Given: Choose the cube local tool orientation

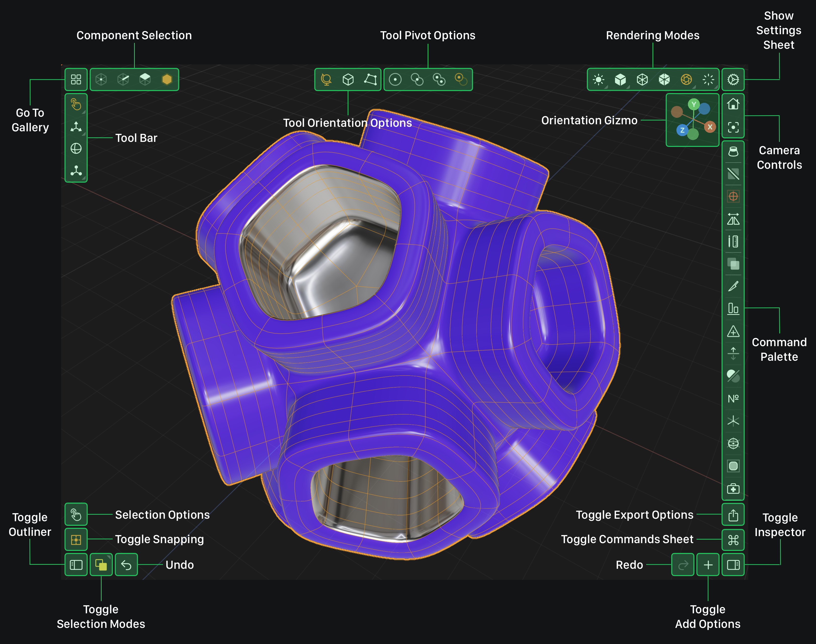Looking at the screenshot, I should [348, 79].
